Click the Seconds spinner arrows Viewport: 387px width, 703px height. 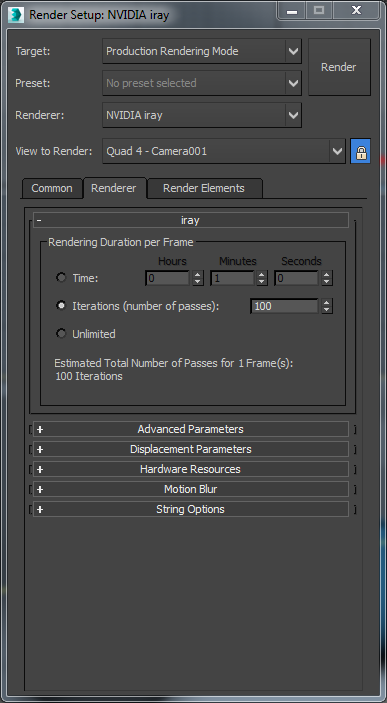327,278
